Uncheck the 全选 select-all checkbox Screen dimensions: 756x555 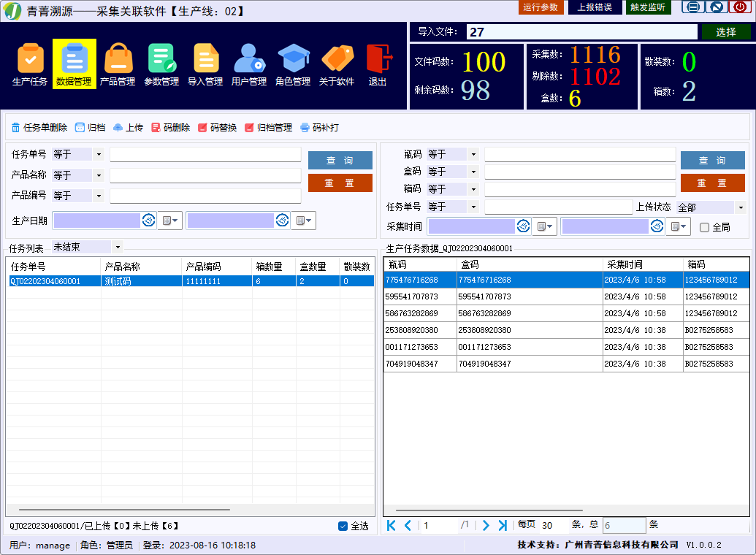pos(343,526)
